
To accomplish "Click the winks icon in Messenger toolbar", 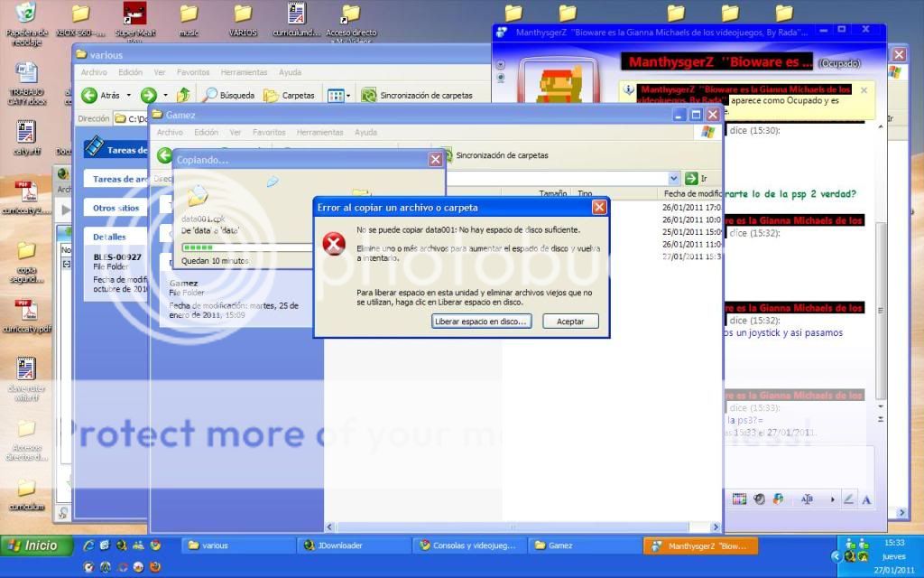I will 759,499.
